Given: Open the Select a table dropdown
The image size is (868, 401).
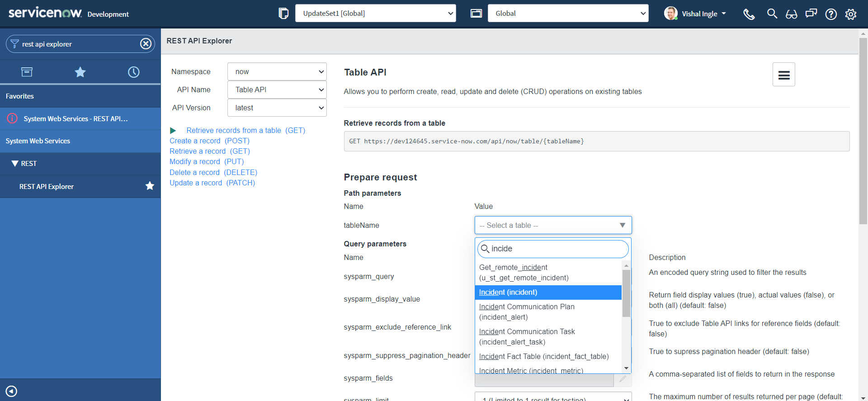Looking at the screenshot, I should click(553, 225).
